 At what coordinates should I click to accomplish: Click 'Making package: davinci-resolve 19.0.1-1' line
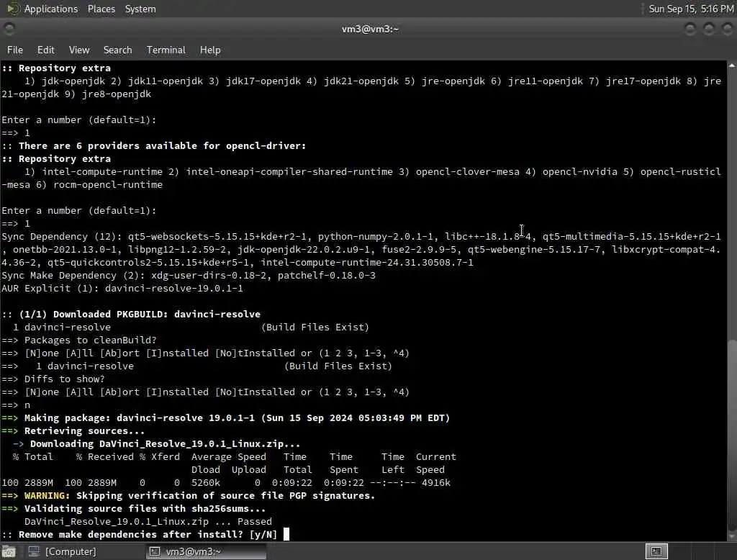click(x=225, y=418)
